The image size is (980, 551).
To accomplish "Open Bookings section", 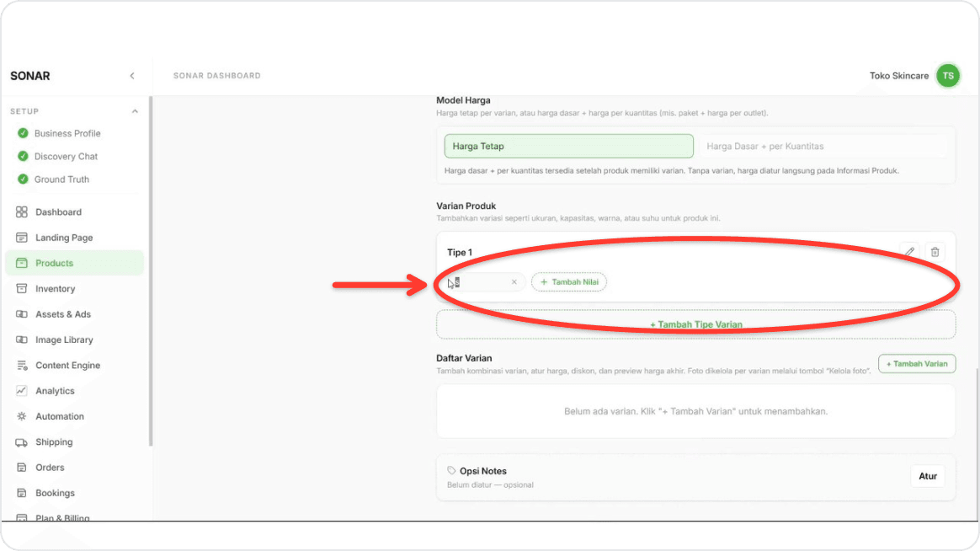I will [55, 494].
